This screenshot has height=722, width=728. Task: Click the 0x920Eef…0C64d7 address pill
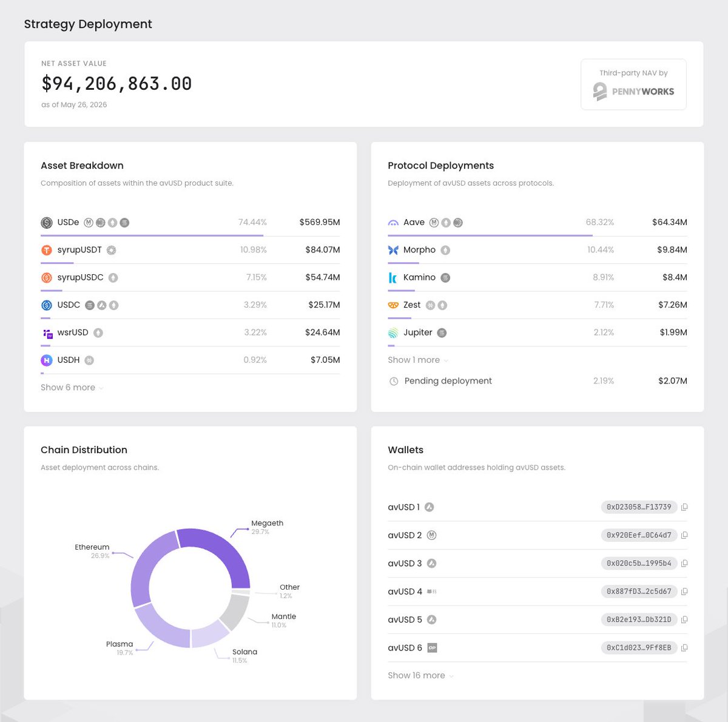tap(639, 535)
